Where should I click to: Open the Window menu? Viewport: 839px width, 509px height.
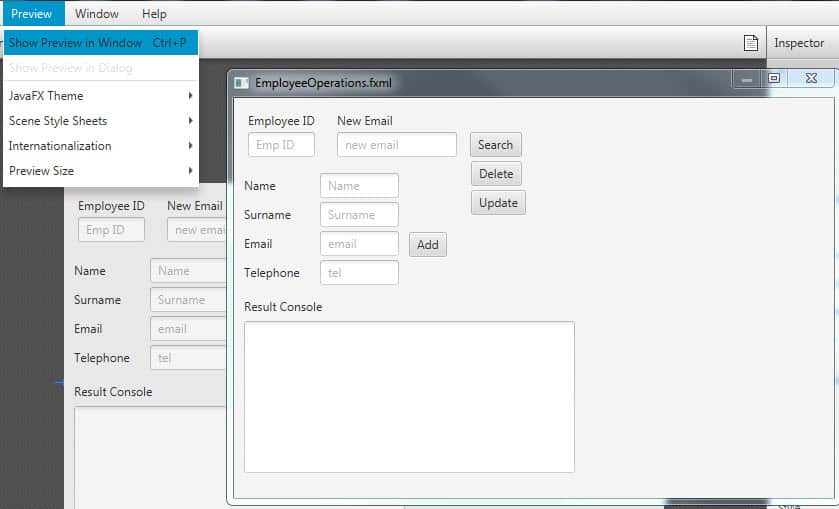(x=97, y=13)
